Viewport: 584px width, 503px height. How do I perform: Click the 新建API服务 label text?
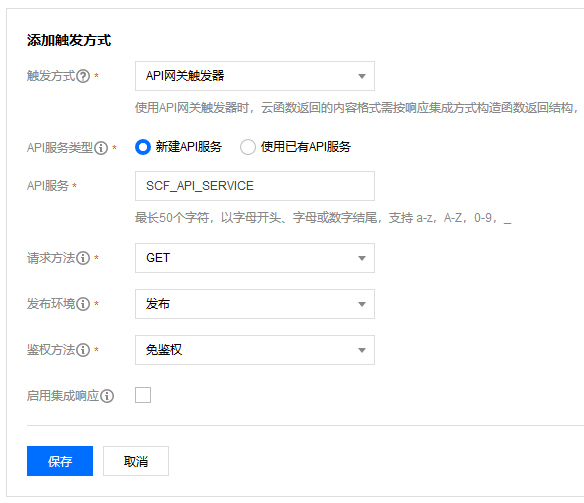tap(189, 147)
